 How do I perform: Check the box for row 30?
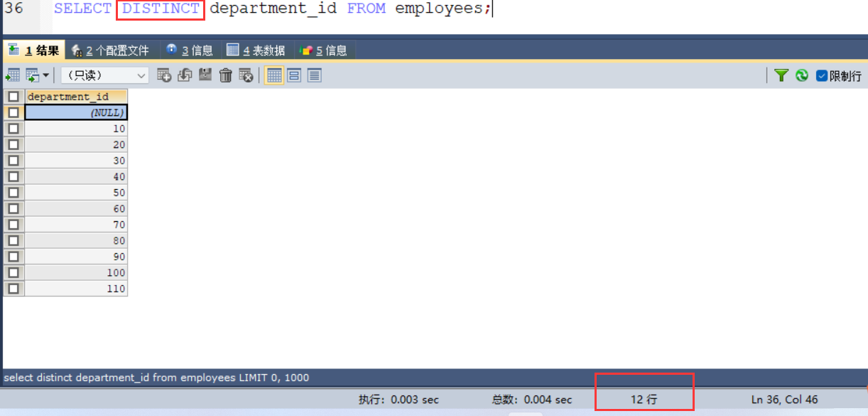pyautogui.click(x=13, y=161)
